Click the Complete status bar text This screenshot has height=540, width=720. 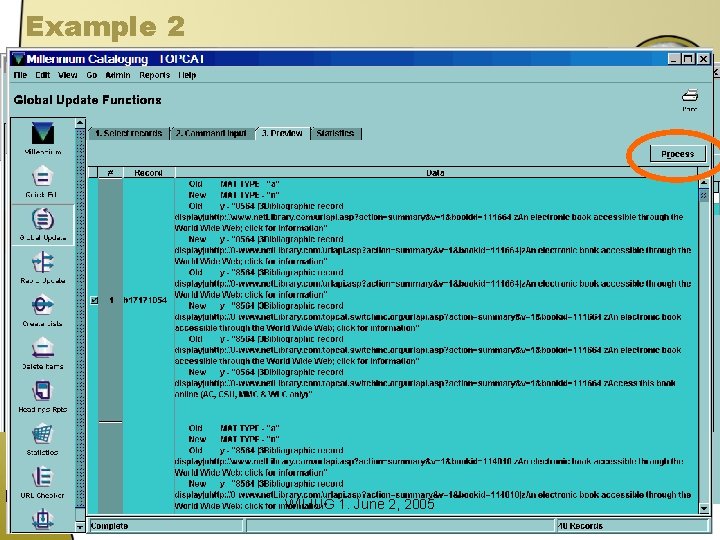coord(109,526)
